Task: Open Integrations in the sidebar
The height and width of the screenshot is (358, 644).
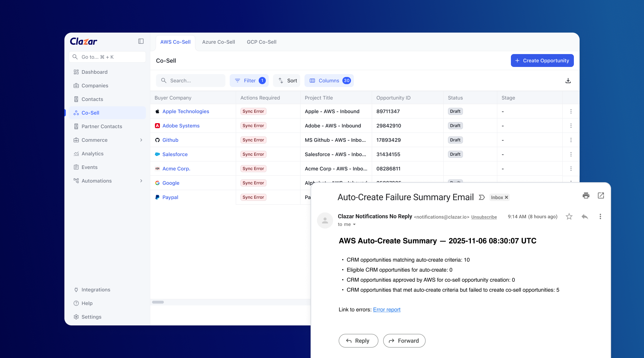Action: 107,290
